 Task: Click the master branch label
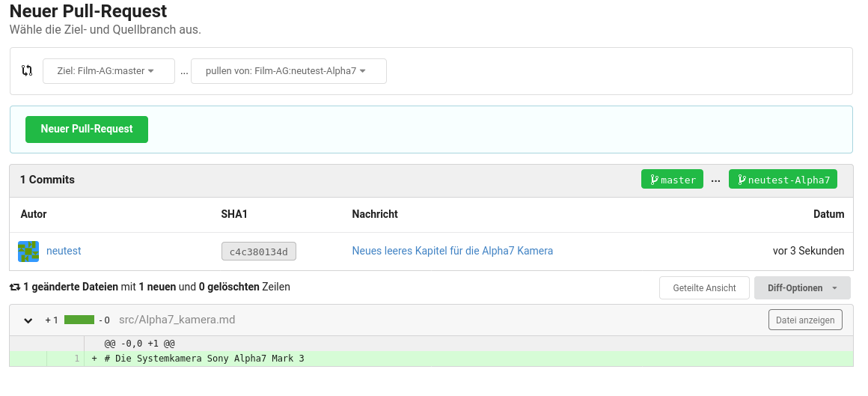pos(672,180)
